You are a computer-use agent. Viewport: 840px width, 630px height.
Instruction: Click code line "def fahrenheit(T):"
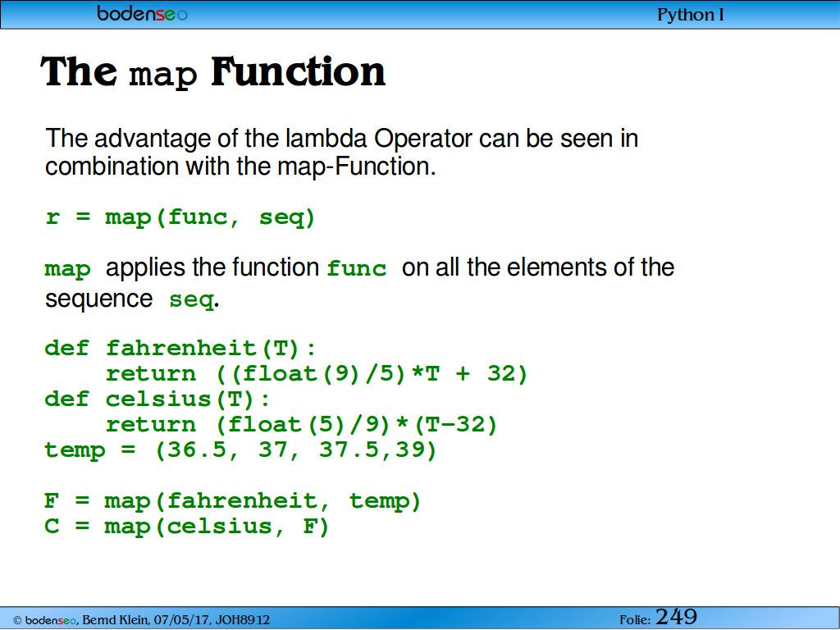[x=180, y=349]
